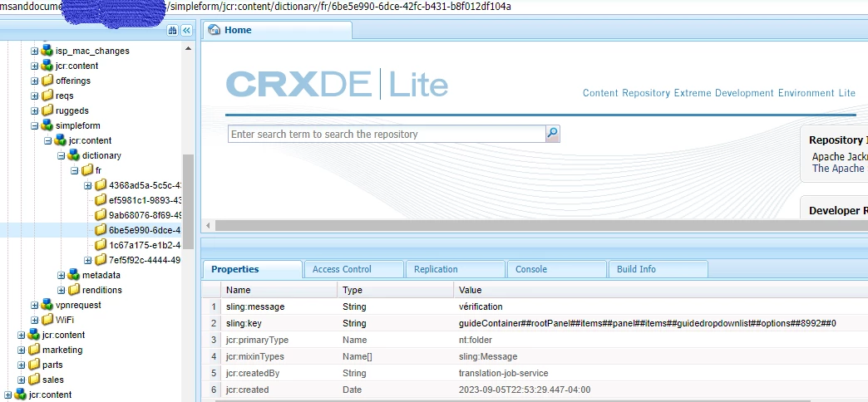
Task: Expand the marketing folder
Action: coord(21,350)
